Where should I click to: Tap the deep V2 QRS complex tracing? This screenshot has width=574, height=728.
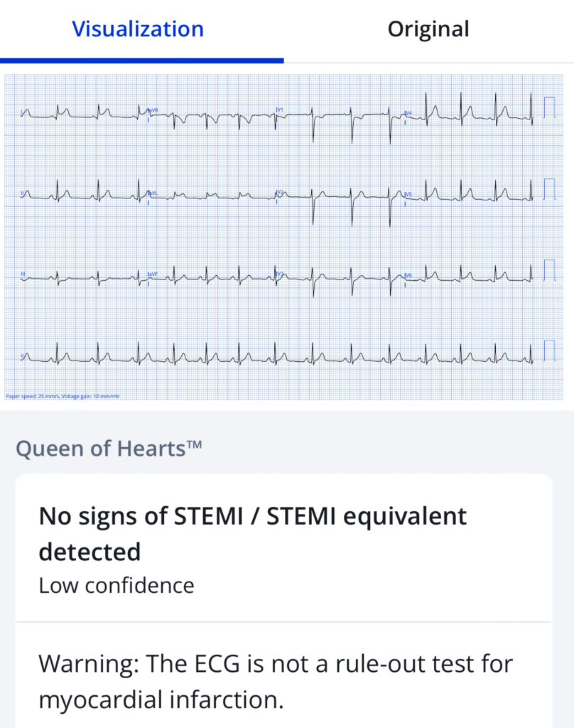pos(313,207)
